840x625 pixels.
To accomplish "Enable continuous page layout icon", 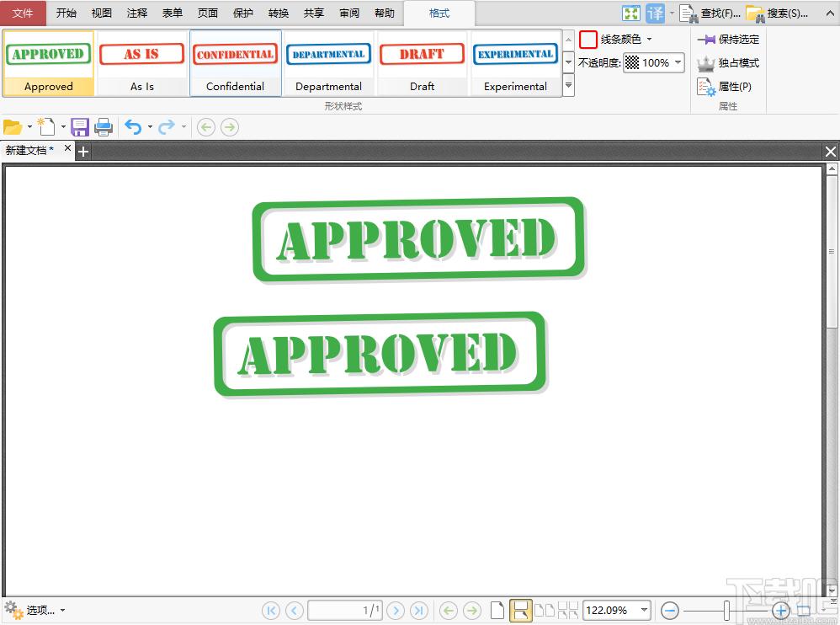I will [520, 610].
